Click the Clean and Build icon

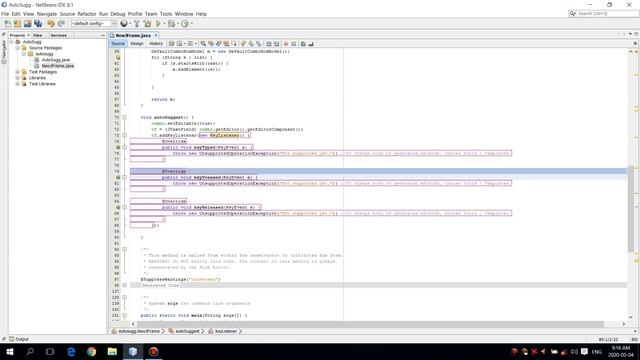147,24
